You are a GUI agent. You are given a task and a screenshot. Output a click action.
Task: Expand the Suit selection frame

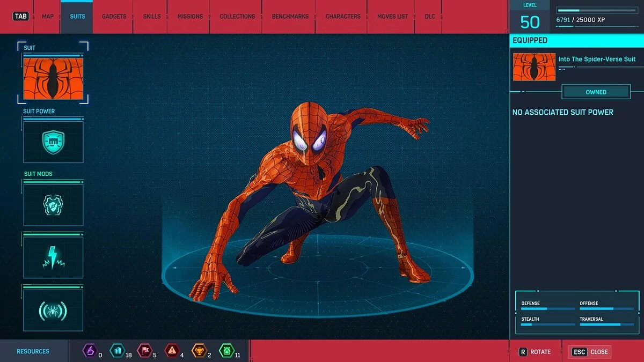(x=53, y=74)
